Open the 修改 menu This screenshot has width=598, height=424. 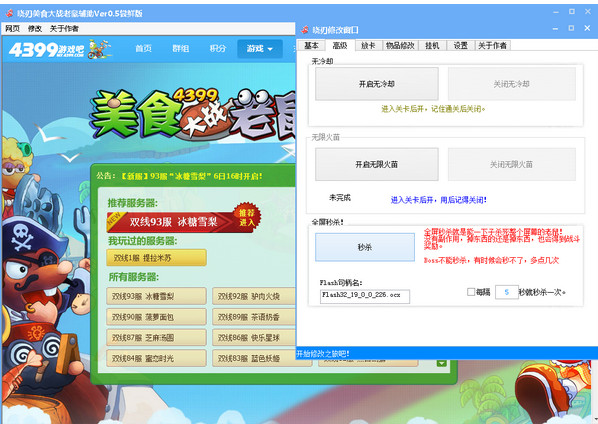pos(35,29)
